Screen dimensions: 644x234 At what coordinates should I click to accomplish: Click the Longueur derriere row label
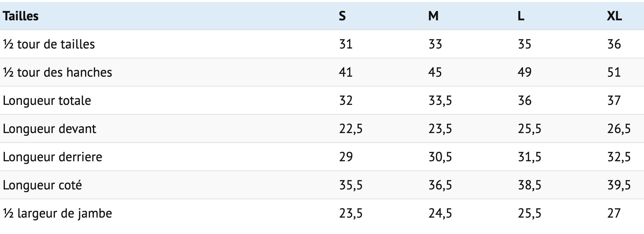pos(52,157)
